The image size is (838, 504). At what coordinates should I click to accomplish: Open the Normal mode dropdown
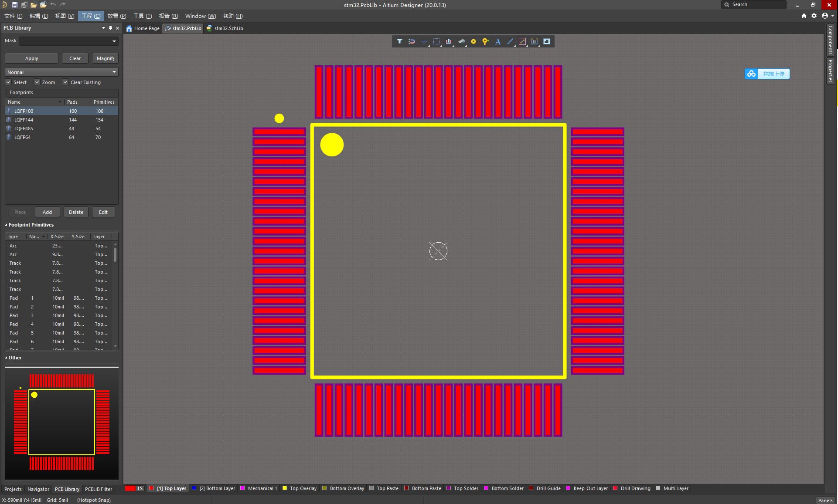[61, 72]
